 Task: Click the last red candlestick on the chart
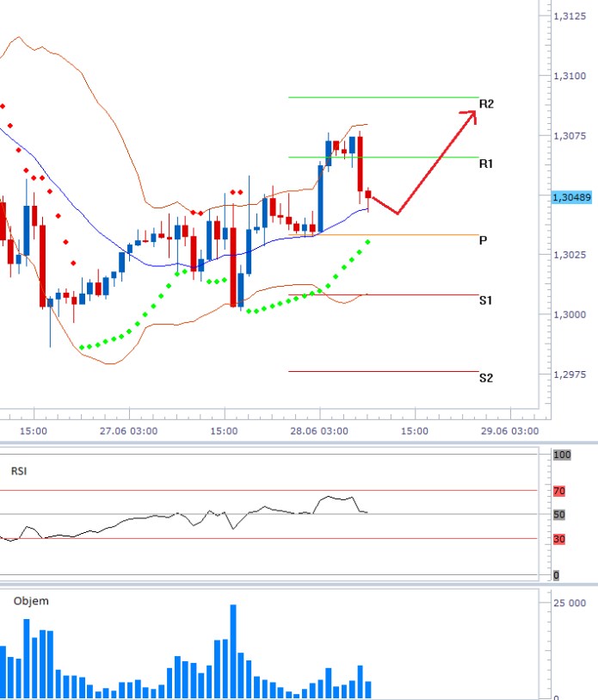368,195
